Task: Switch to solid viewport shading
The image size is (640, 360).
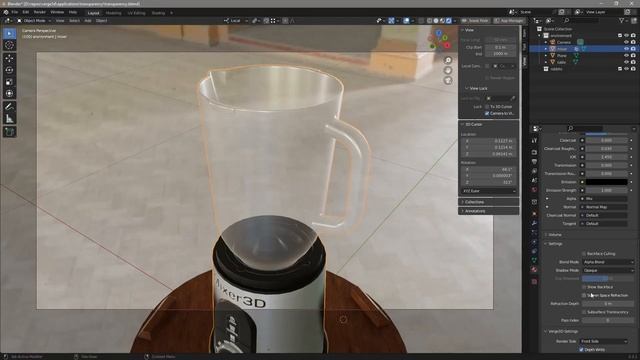Action: (436, 20)
